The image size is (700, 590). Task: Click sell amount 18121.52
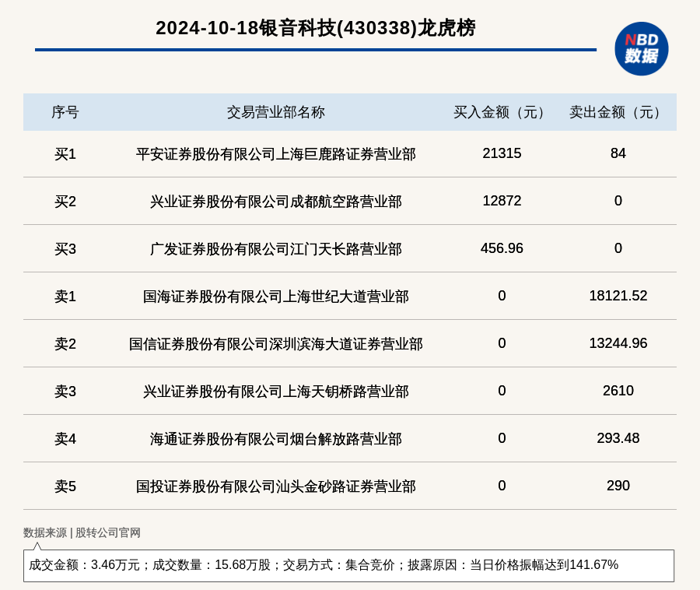618,296
